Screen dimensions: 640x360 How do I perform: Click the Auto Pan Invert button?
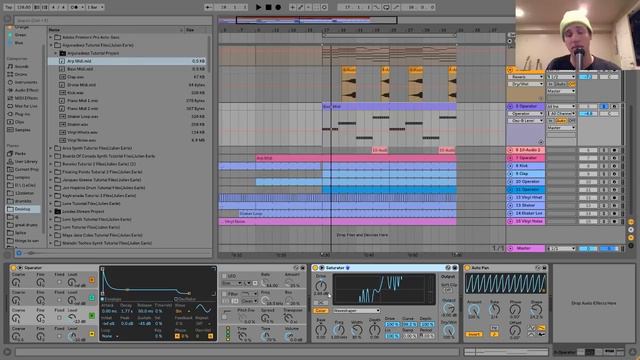point(474,334)
